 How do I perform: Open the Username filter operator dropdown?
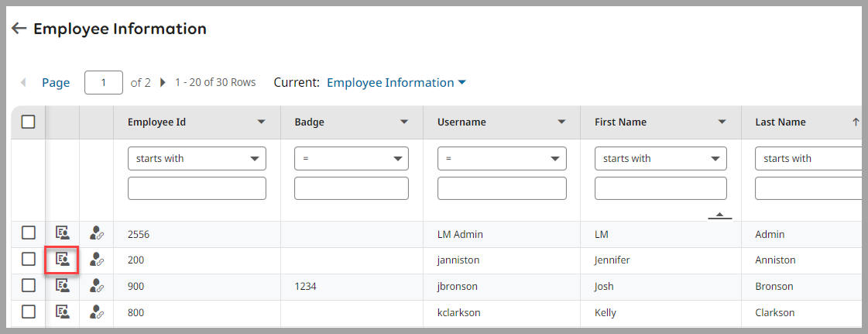click(x=502, y=158)
